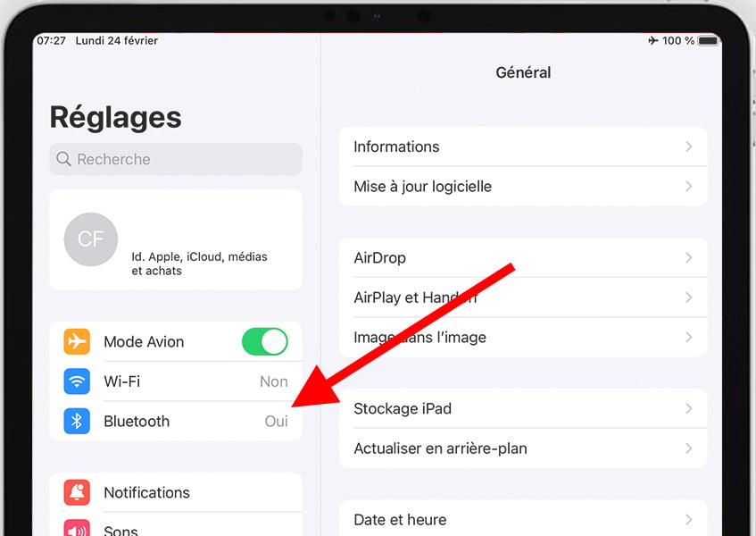Screen dimensions: 756x536
Task: Tap the blue Bluetooth icon
Action: coord(77,421)
